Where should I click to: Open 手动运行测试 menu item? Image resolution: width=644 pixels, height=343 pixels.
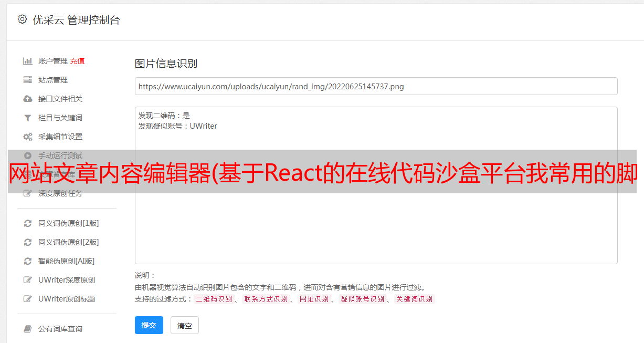point(60,155)
